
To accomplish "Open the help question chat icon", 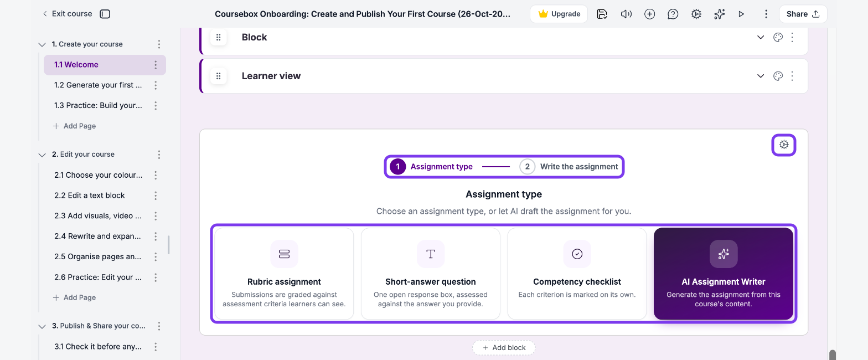I will coord(673,14).
